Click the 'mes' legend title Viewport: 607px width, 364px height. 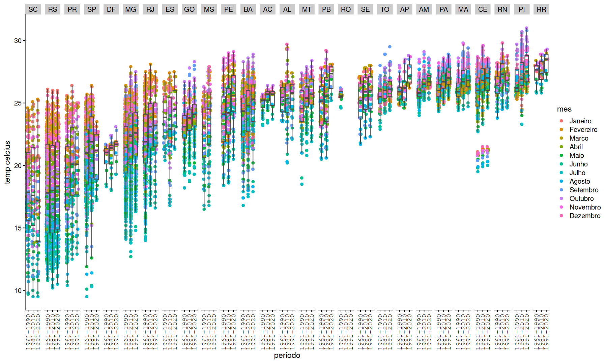(x=564, y=109)
